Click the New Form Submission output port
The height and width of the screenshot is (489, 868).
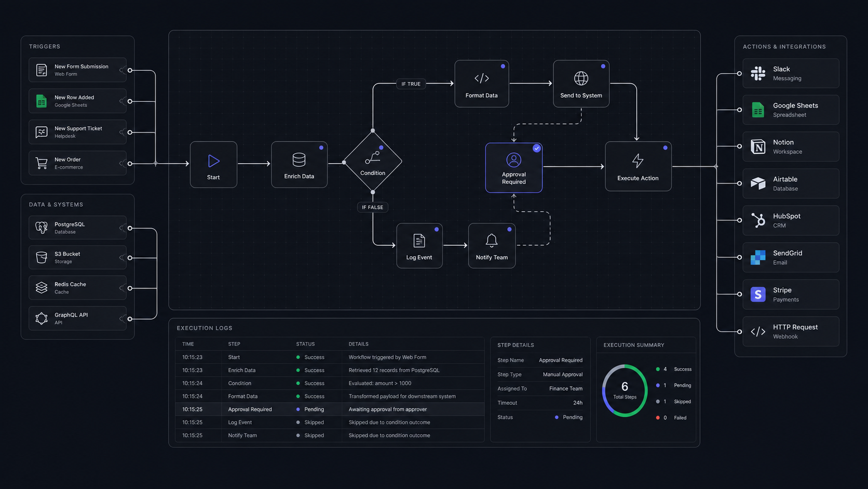(130, 70)
